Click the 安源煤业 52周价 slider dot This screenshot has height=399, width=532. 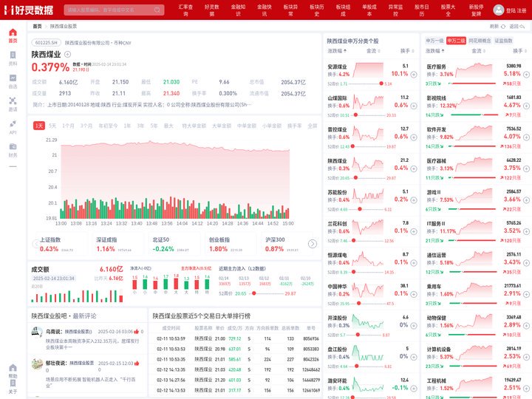click(381, 83)
